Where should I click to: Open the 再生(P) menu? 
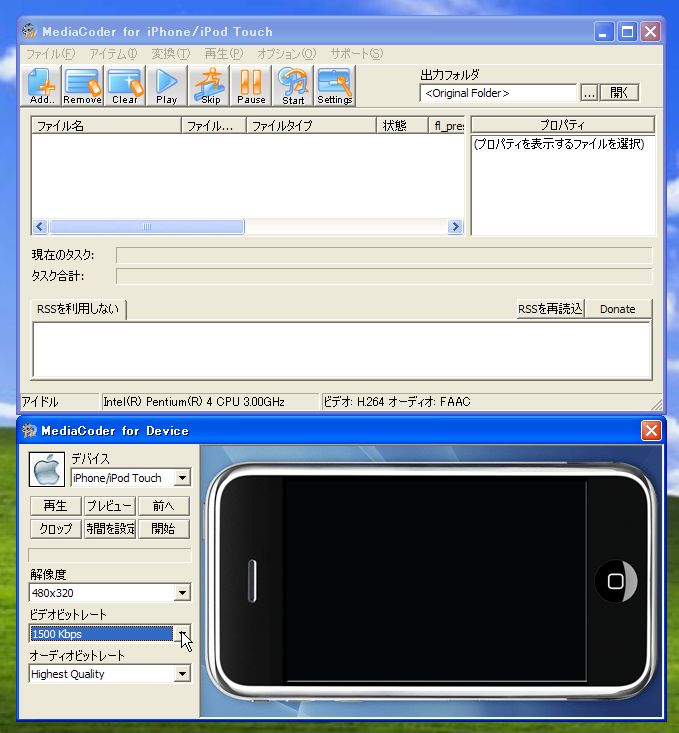(224, 54)
